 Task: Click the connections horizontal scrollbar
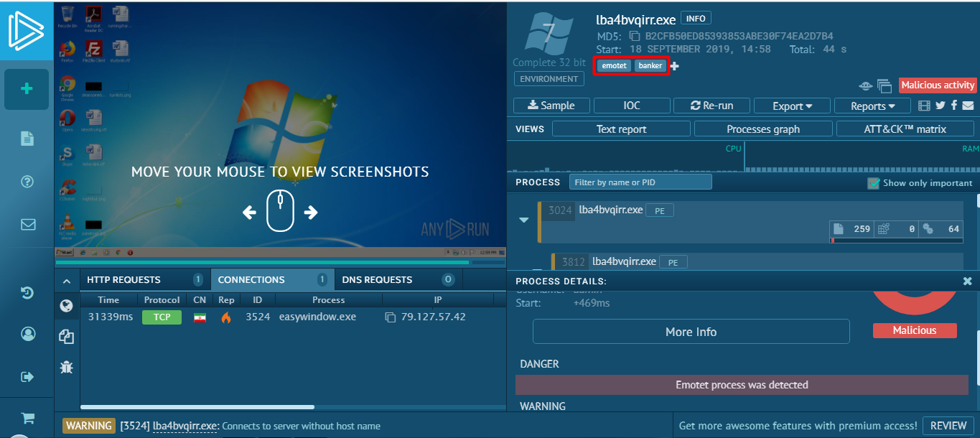point(197,407)
